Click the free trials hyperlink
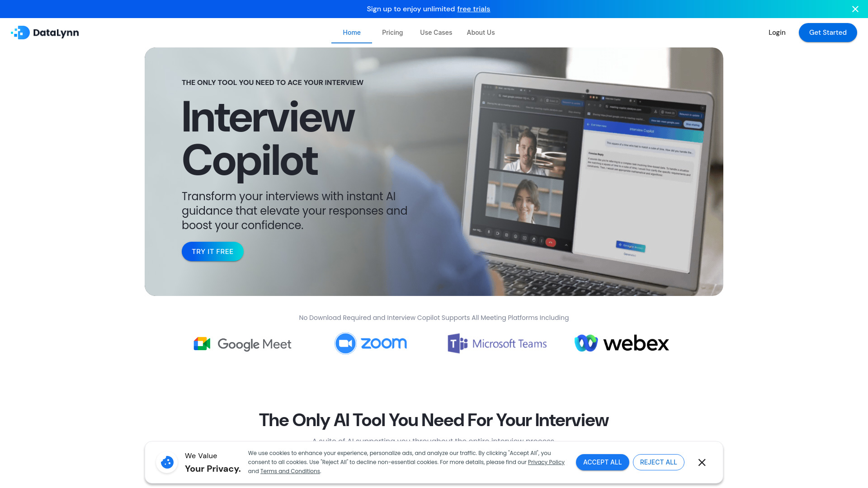The width and height of the screenshot is (868, 488). tap(474, 9)
